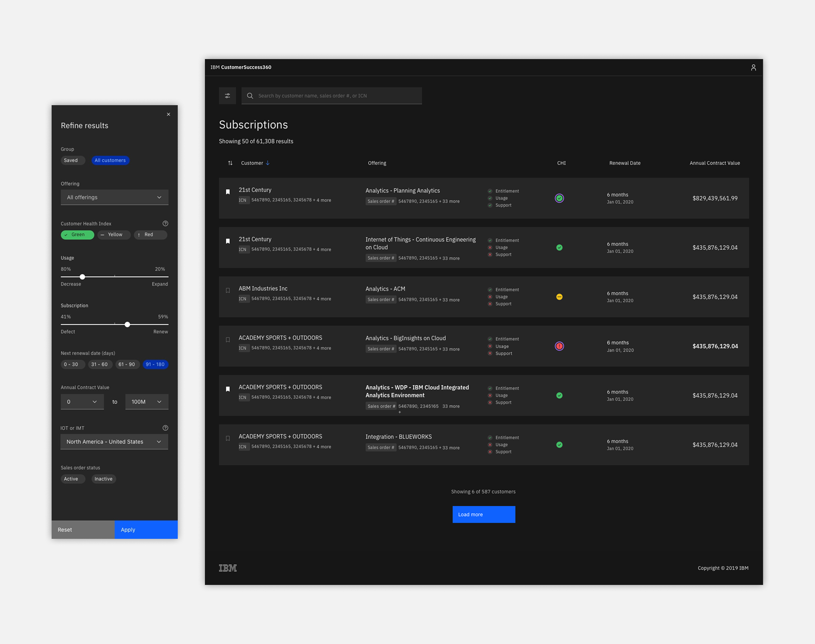Click the user profile icon in header
Screen dimensions: 815x644
753,68
